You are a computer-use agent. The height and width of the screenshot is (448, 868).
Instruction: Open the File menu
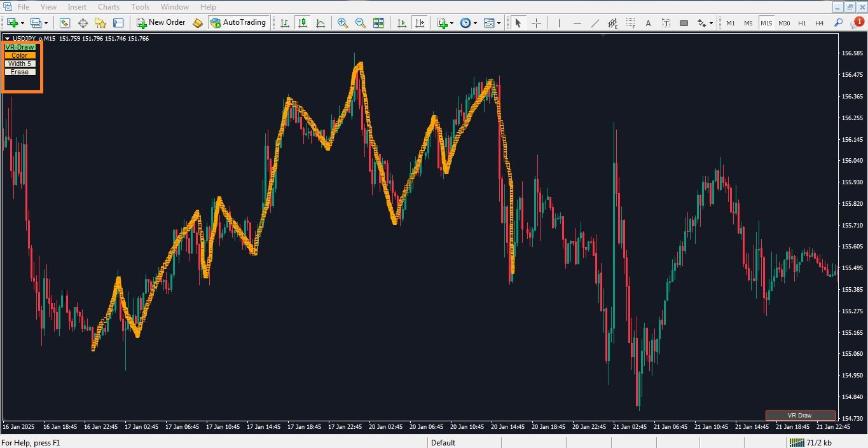click(23, 7)
